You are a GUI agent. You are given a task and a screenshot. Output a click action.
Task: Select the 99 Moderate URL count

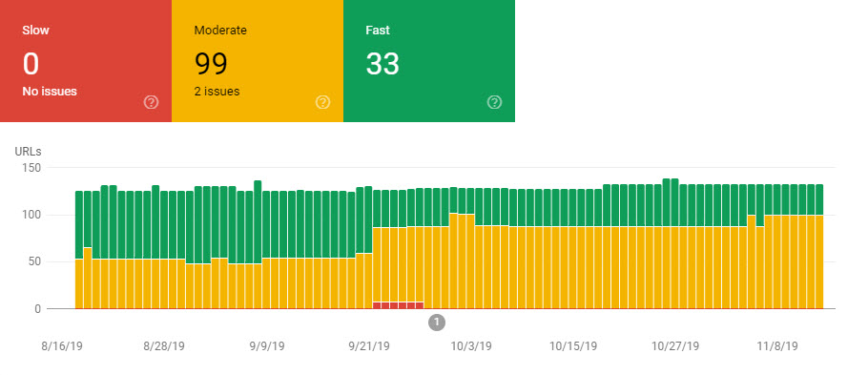tap(211, 64)
